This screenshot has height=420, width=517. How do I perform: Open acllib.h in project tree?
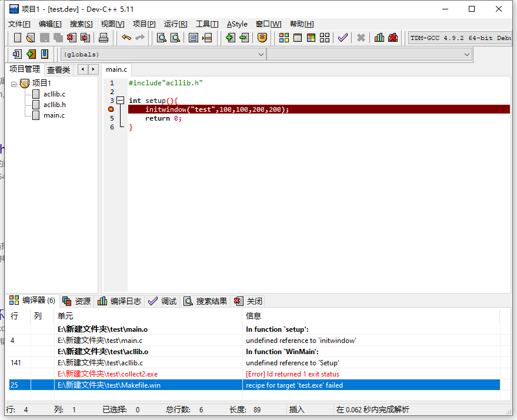click(54, 105)
